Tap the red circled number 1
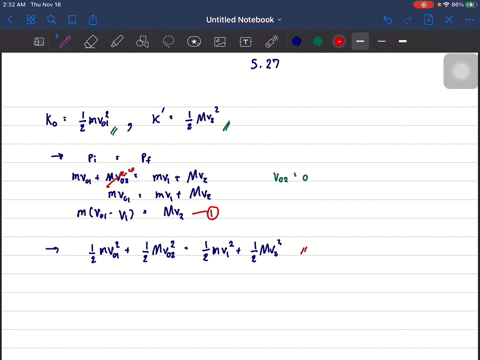The width and height of the screenshot is (480, 360). pyautogui.click(x=213, y=213)
